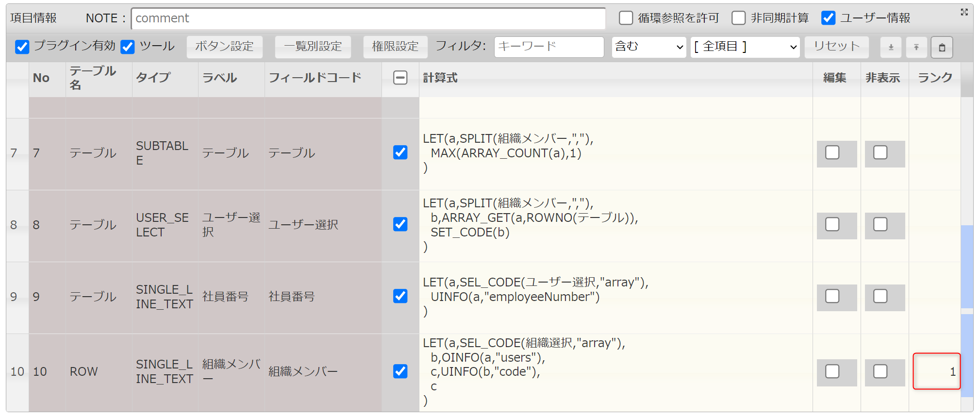
Task: Open the [ 全項目 ] dropdown
Action: pyautogui.click(x=745, y=47)
